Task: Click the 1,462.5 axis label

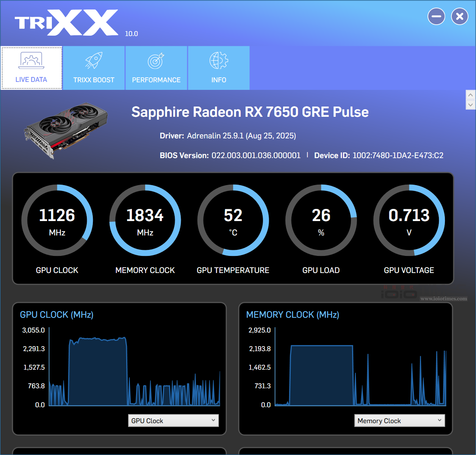Action: pyautogui.click(x=260, y=367)
